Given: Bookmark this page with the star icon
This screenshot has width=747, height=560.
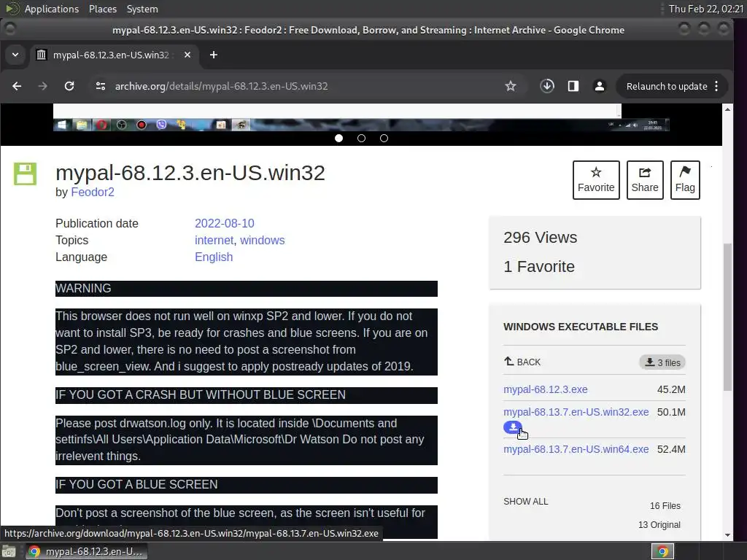Looking at the screenshot, I should (x=511, y=86).
